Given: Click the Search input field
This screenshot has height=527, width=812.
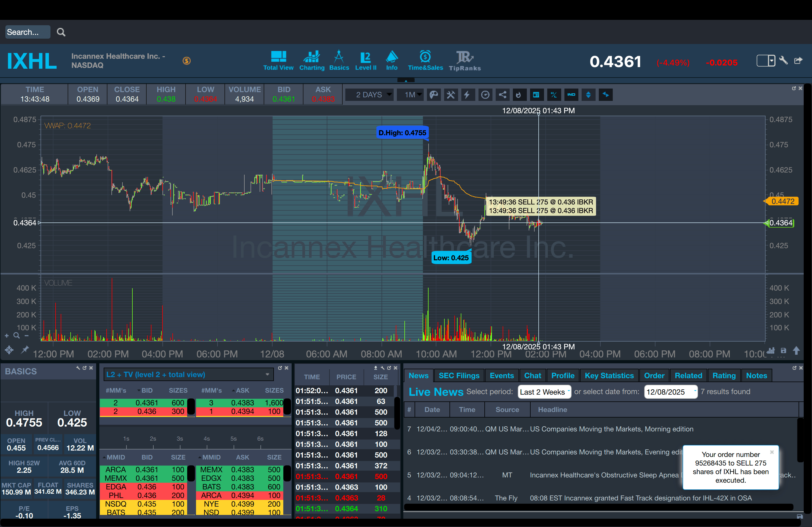Looking at the screenshot, I should 27,32.
